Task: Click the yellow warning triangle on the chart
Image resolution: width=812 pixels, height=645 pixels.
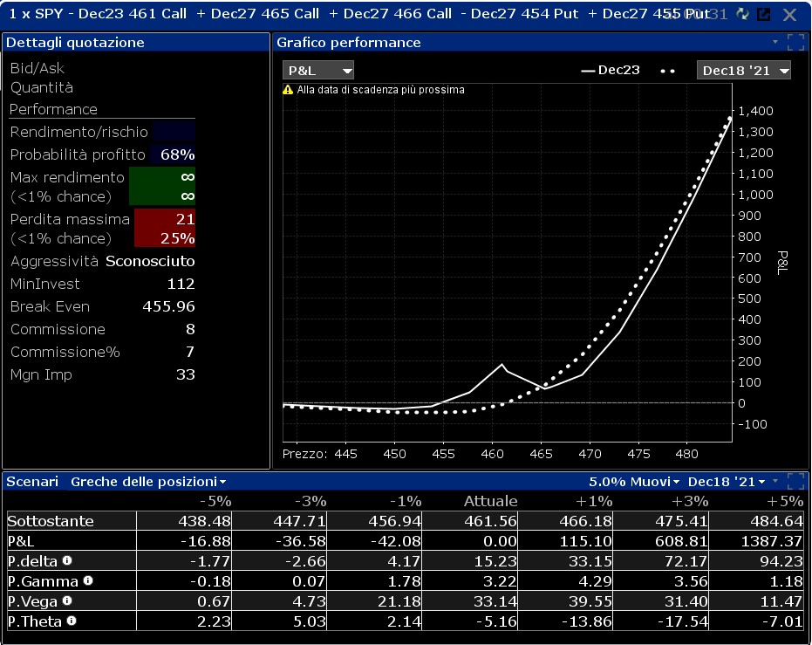Action: (288, 90)
